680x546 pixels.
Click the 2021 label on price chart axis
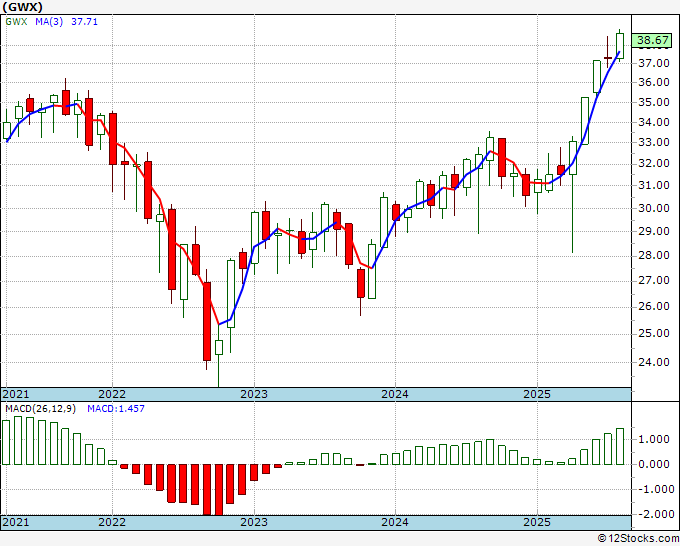click(x=16, y=394)
